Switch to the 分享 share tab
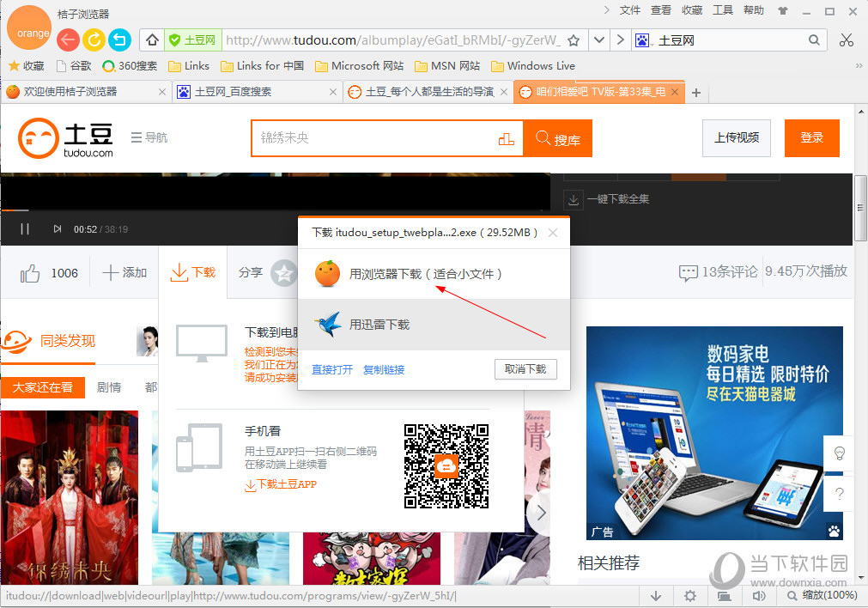 (x=250, y=272)
